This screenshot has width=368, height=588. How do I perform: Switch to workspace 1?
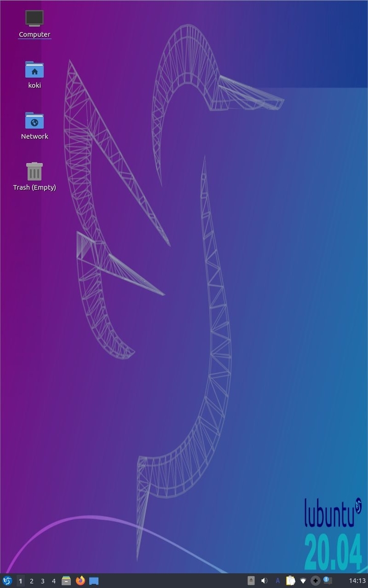(x=21, y=581)
